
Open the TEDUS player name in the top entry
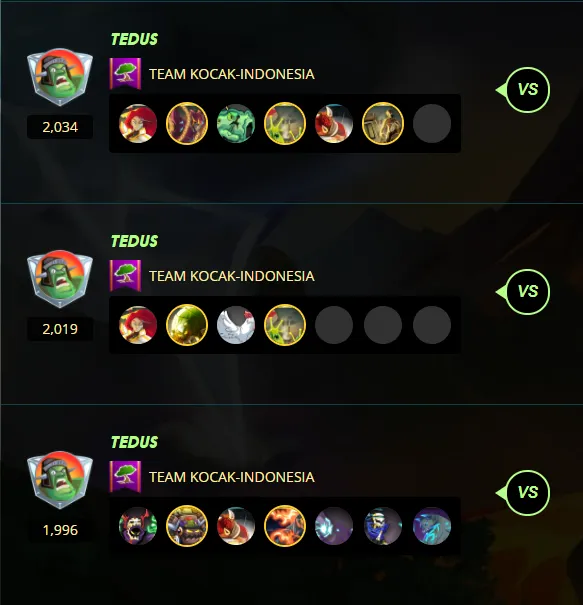134,39
